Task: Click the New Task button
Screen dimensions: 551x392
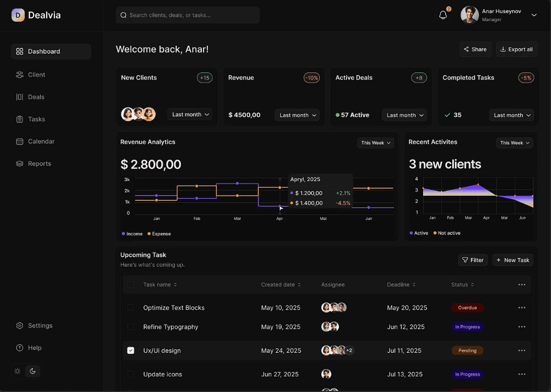Action: (513, 260)
